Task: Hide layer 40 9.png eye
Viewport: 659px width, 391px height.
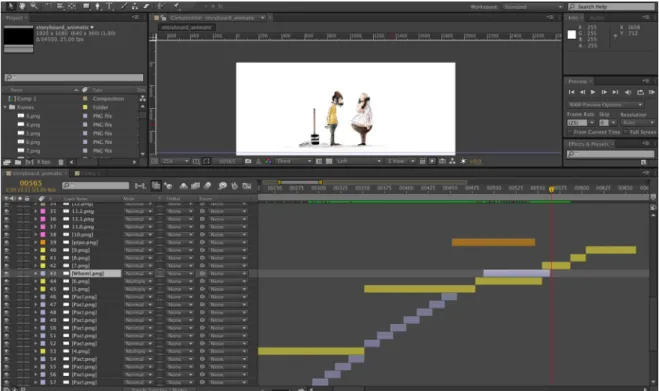Action: [7, 250]
